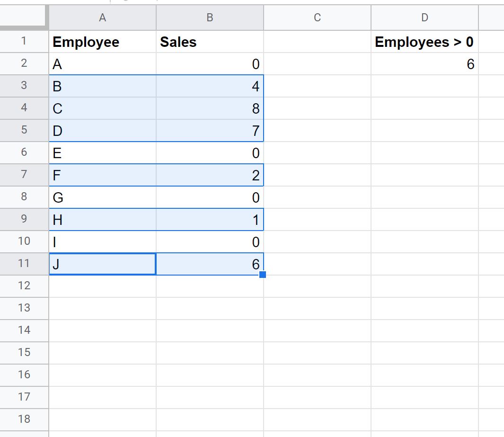
Task: Select row 18 header
Action: [x=24, y=419]
